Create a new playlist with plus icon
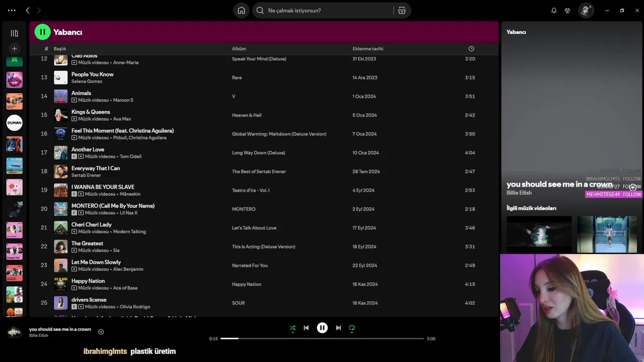644x362 pixels. tap(14, 48)
